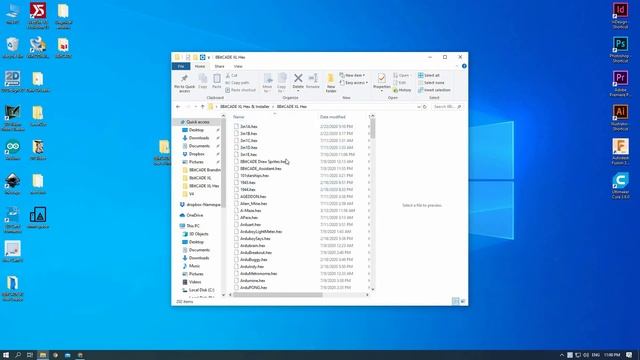Open Photoshop desktop shortcut

tap(620, 49)
